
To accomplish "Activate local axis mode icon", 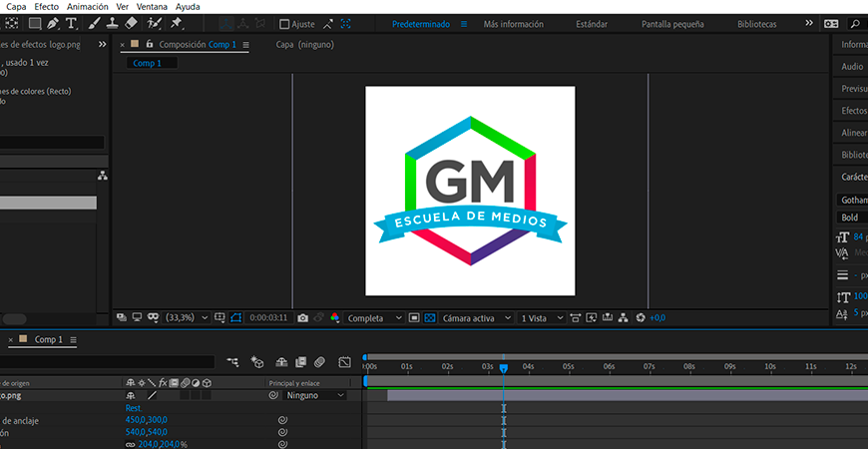I will pyautogui.click(x=225, y=24).
